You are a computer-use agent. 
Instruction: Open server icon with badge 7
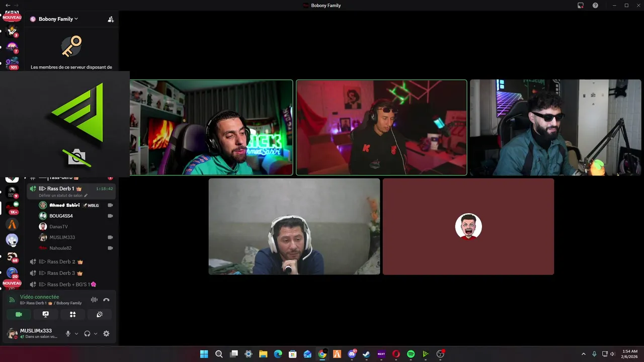(x=12, y=47)
